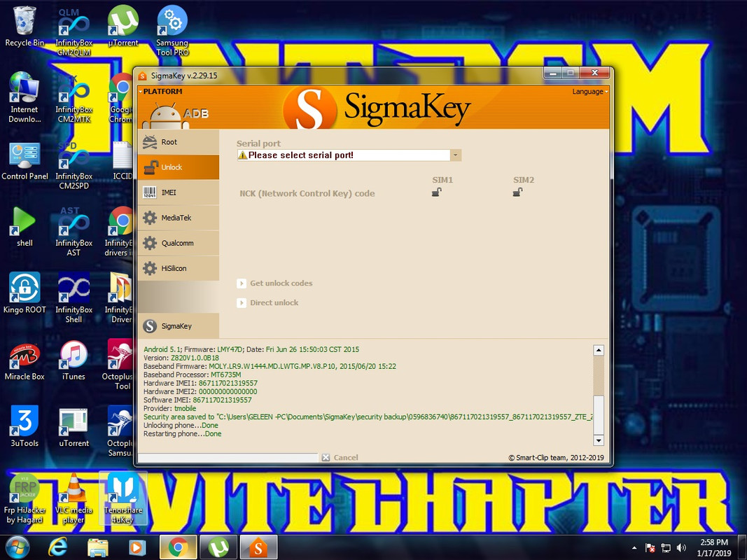747x560 pixels.
Task: Click the SIM2 unlock padlock icon
Action: point(517,192)
